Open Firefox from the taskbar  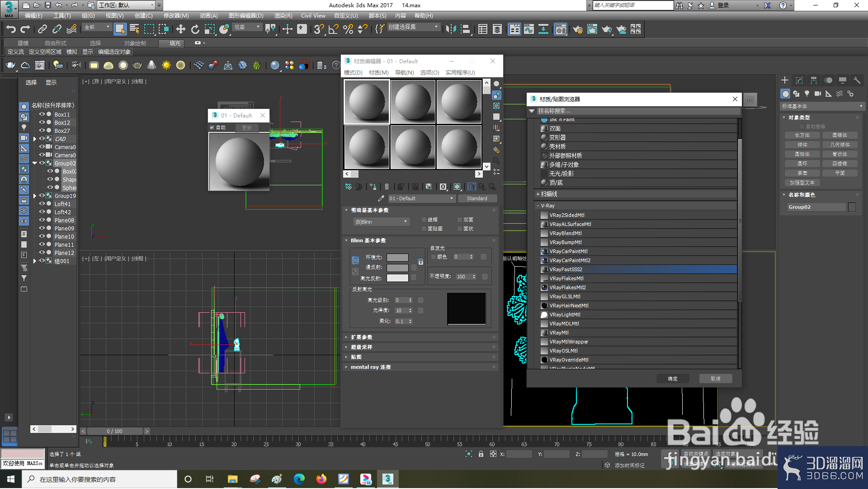(x=321, y=479)
